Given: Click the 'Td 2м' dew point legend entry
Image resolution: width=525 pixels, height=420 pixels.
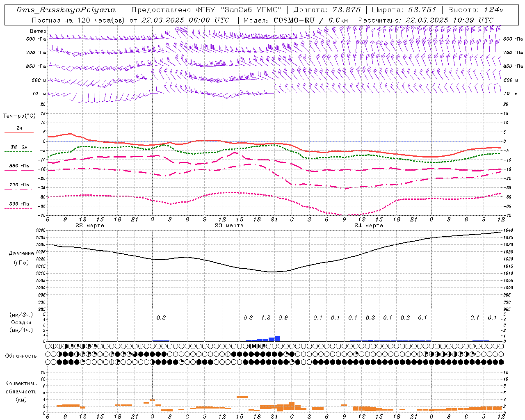Looking at the screenshot, I should pos(19,147).
